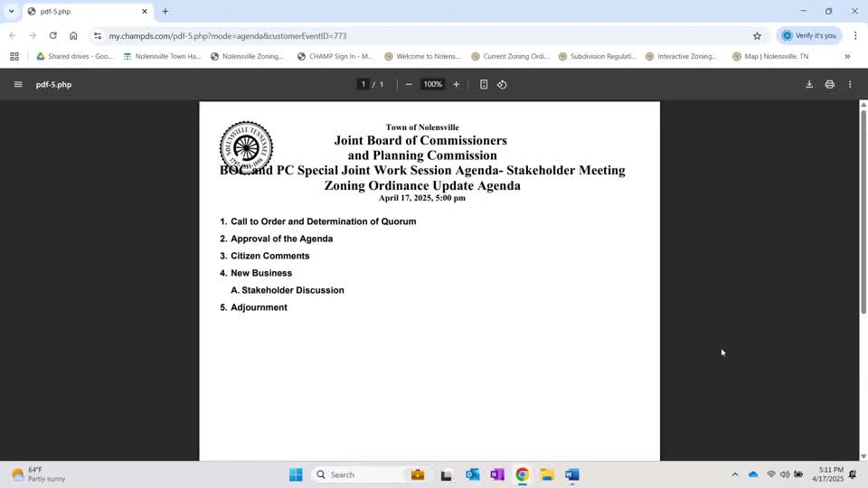Open the tab search dropdown arrow
Screen dimensions: 868x488
[x=11, y=11]
